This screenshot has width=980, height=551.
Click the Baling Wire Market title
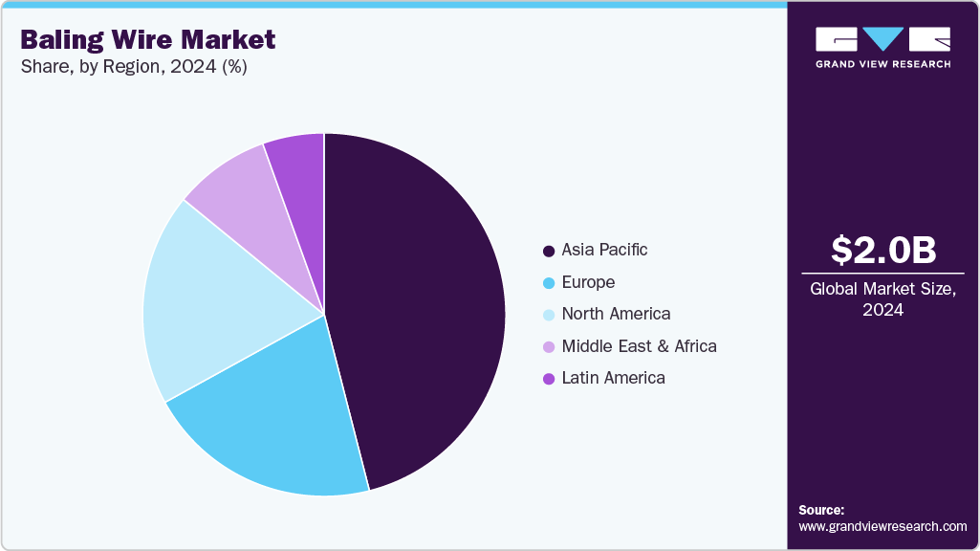click(145, 40)
